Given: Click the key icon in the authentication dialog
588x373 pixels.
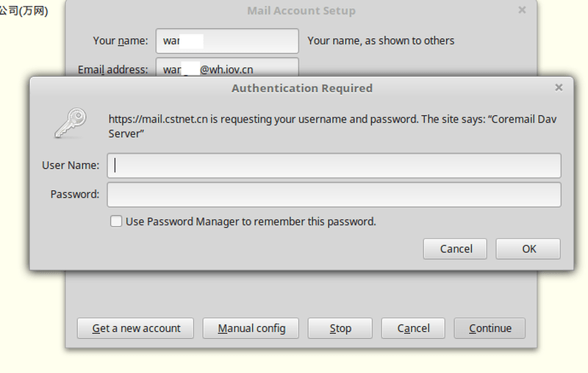Looking at the screenshot, I should [x=71, y=123].
